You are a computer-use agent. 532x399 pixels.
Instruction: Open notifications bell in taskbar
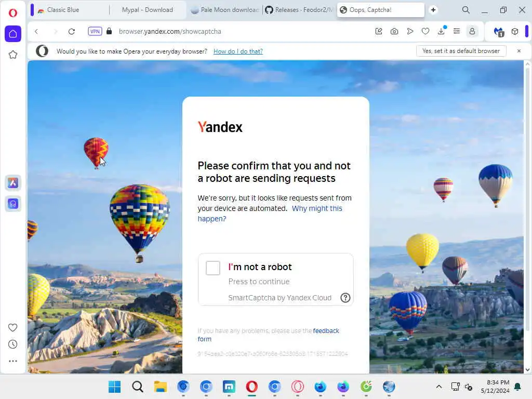tap(518, 387)
